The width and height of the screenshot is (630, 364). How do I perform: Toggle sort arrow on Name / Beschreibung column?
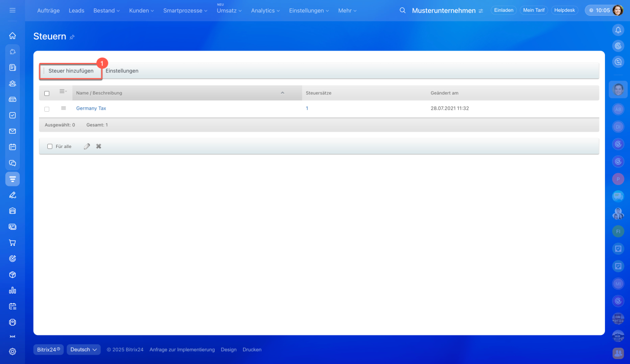(283, 93)
